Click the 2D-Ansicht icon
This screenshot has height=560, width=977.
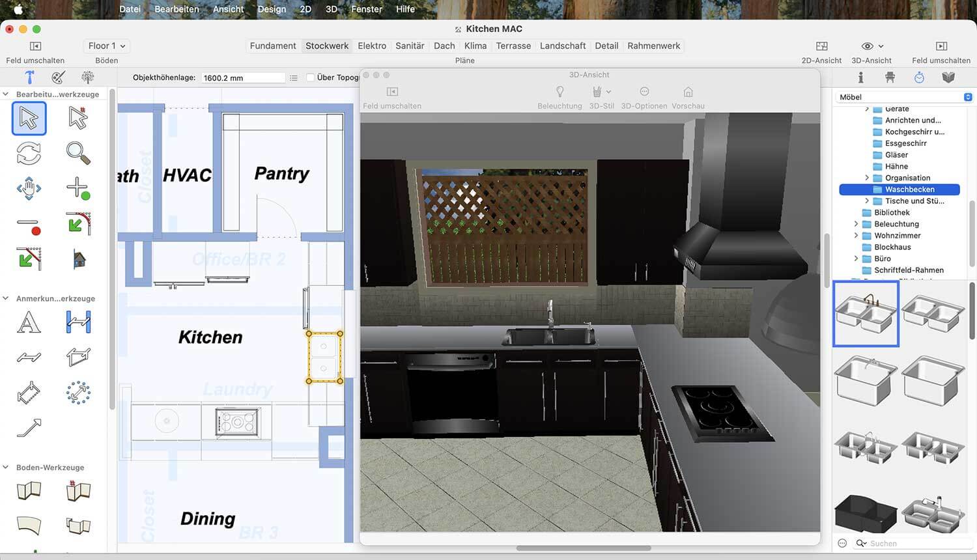(x=821, y=46)
